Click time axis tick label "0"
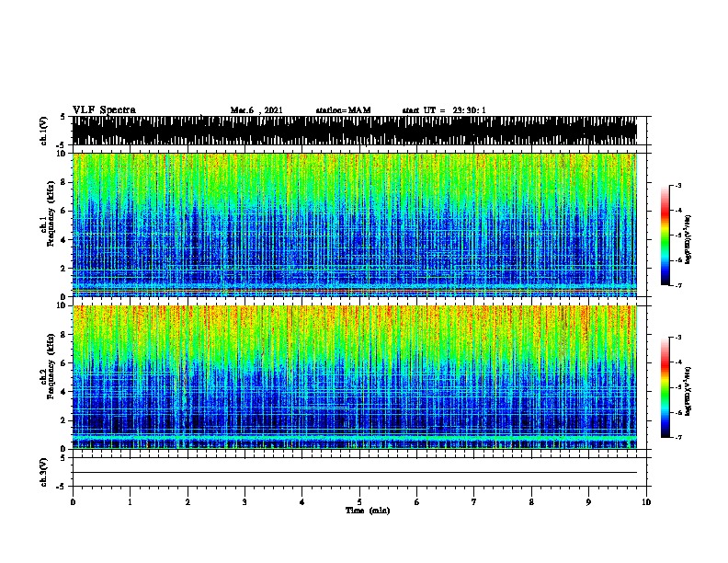The height and width of the screenshot is (563, 728). coord(73,502)
